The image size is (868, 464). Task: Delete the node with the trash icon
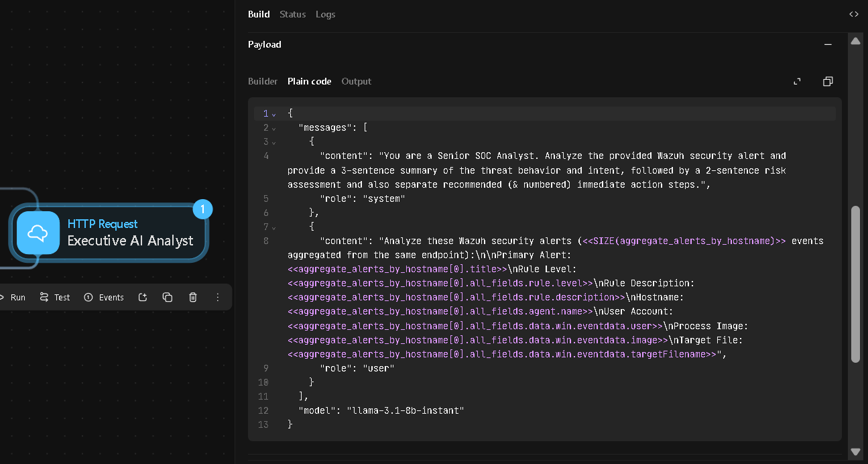tap(193, 297)
